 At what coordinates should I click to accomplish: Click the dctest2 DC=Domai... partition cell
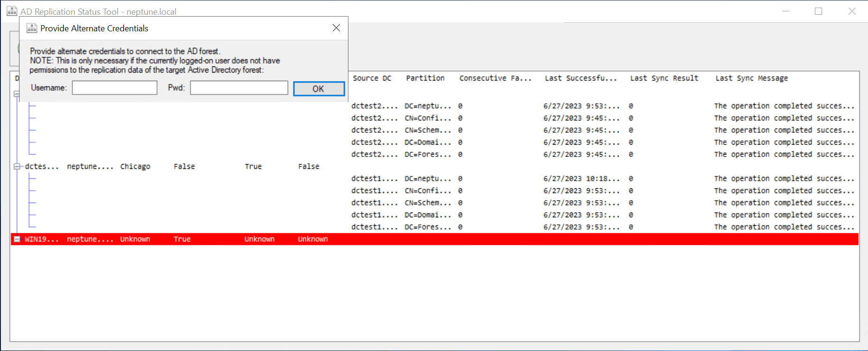click(x=428, y=142)
